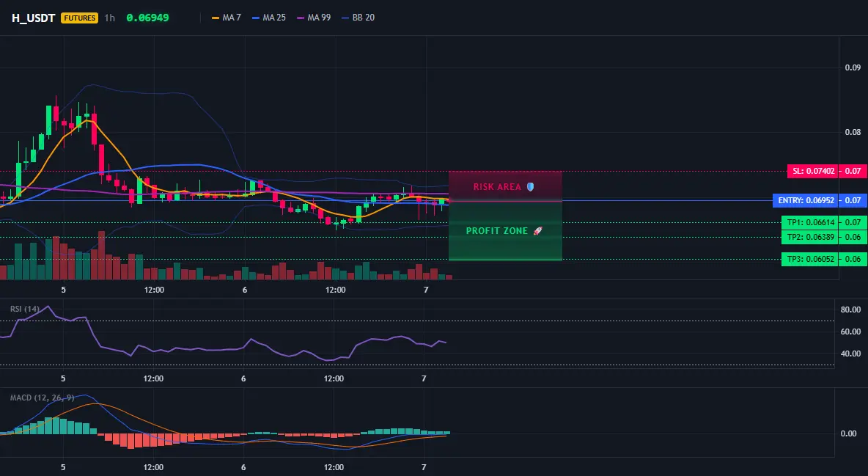
Task: Toggle the BB 20 legend entry
Action: click(358, 18)
